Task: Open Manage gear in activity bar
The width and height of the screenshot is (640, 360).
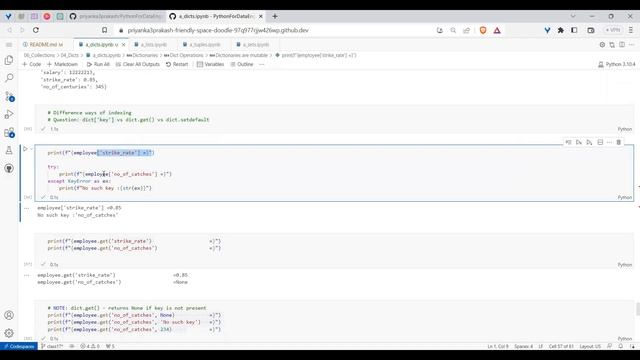Action: (9, 333)
